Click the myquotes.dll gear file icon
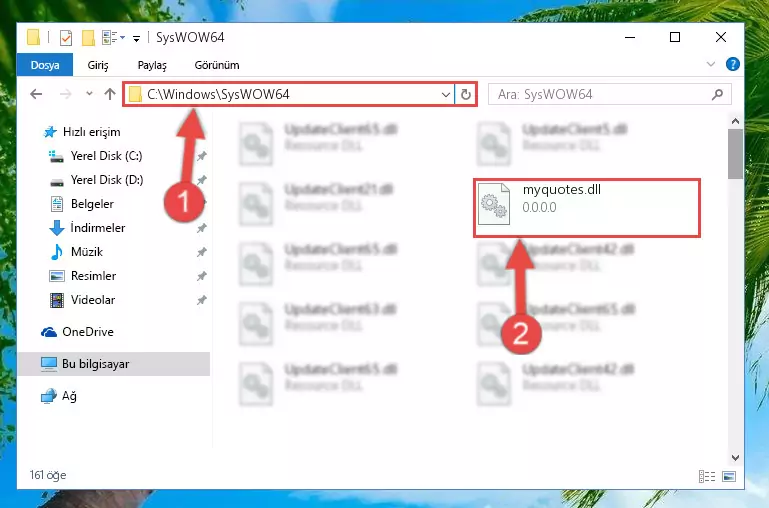 coord(493,204)
